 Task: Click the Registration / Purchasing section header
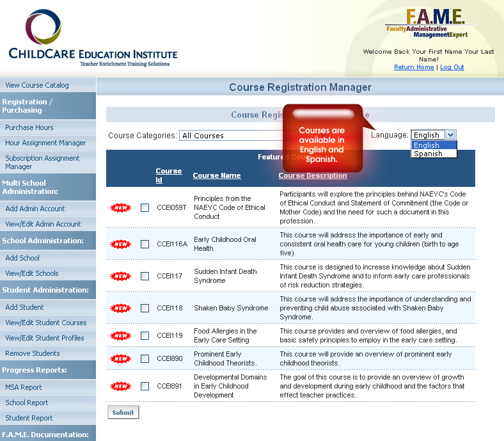pyautogui.click(x=48, y=106)
